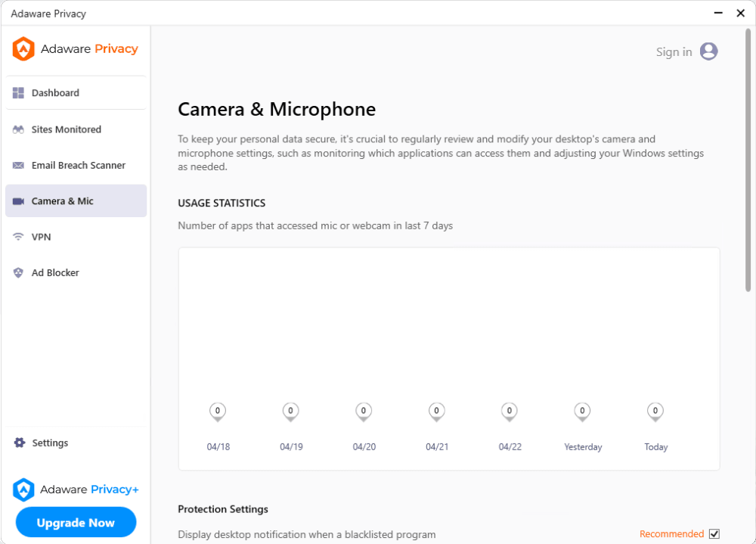Click the Adaware Privacy logo icon
The height and width of the screenshot is (544, 756).
(24, 49)
